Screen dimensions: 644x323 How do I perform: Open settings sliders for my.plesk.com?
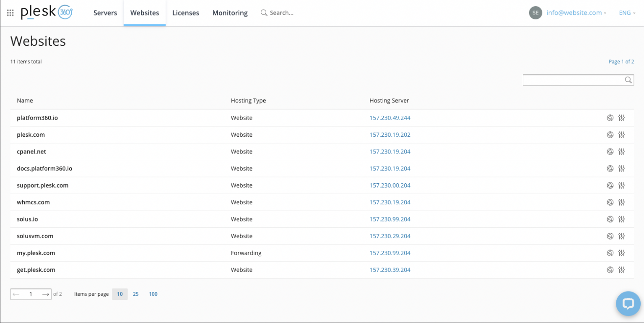[x=622, y=253]
